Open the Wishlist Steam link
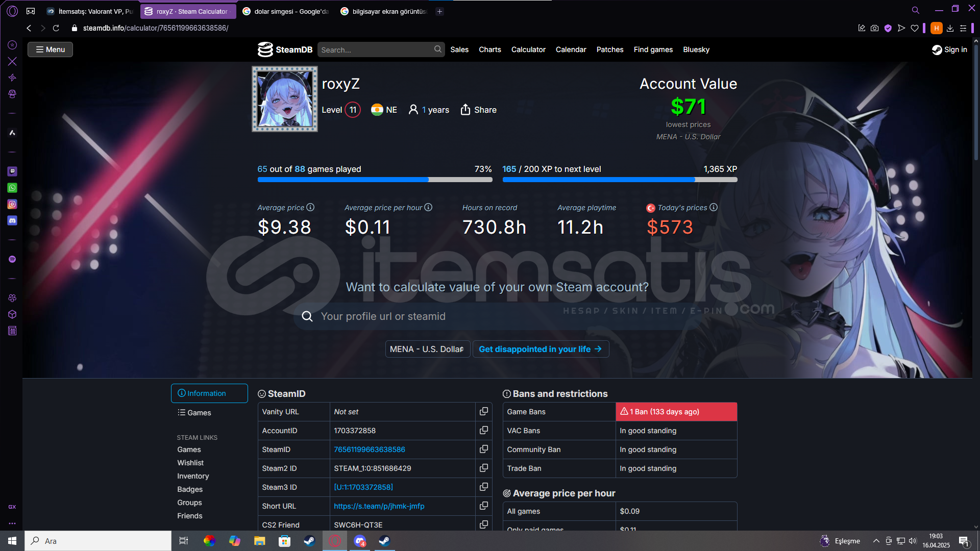The height and width of the screenshot is (551, 980). click(x=190, y=463)
